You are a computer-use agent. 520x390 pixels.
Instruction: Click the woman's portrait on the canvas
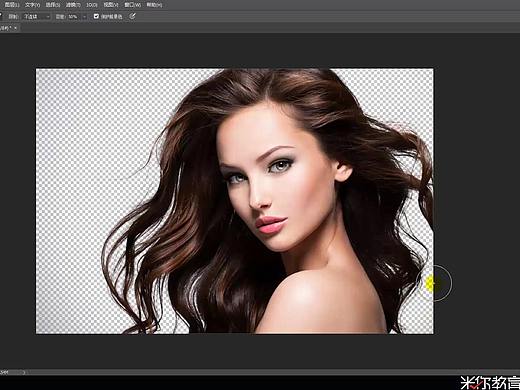tap(235, 201)
